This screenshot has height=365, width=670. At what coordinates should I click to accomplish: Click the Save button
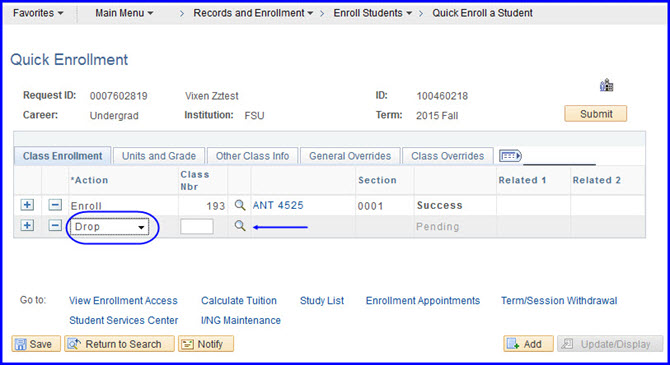click(x=36, y=344)
